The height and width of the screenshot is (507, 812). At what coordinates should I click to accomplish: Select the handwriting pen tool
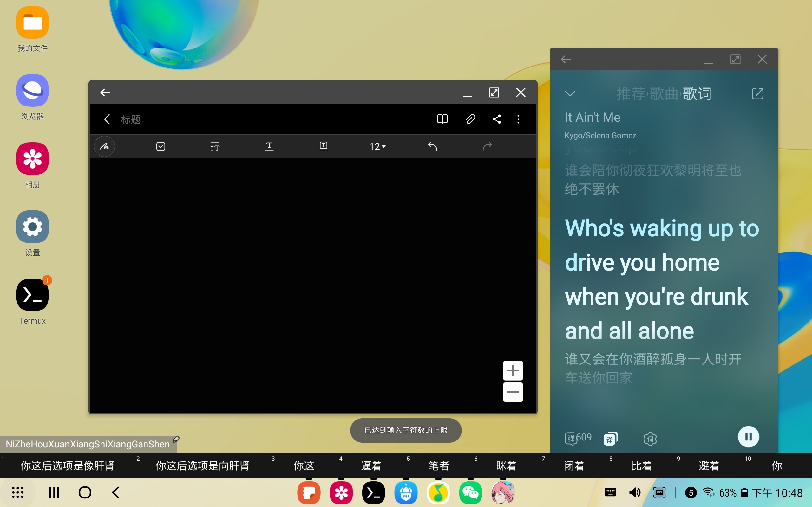[x=104, y=146]
